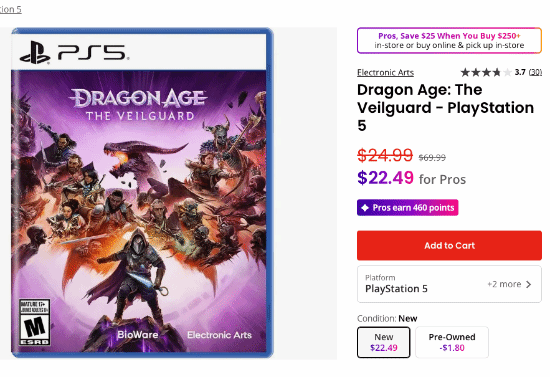Image resolution: width=550 pixels, height=377 pixels.
Task: Expand the Platform PlayStation 5 selector
Action: (449, 284)
